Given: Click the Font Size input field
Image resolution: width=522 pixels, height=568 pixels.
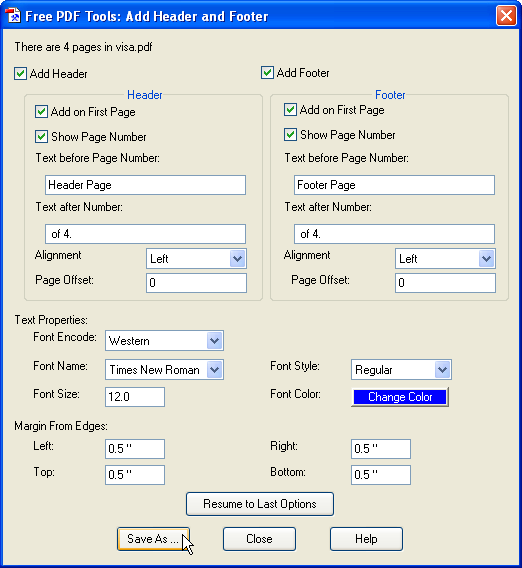Looking at the screenshot, I should click(x=135, y=397).
